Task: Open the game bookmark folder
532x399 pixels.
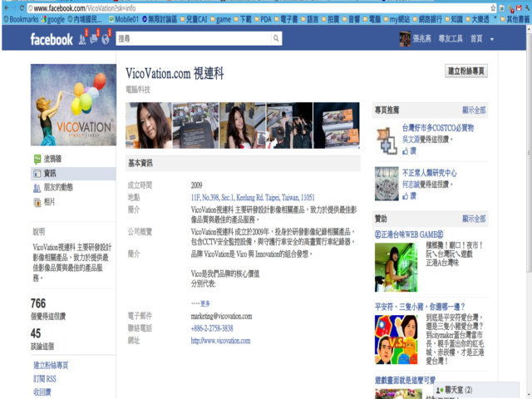Action: 221,19
